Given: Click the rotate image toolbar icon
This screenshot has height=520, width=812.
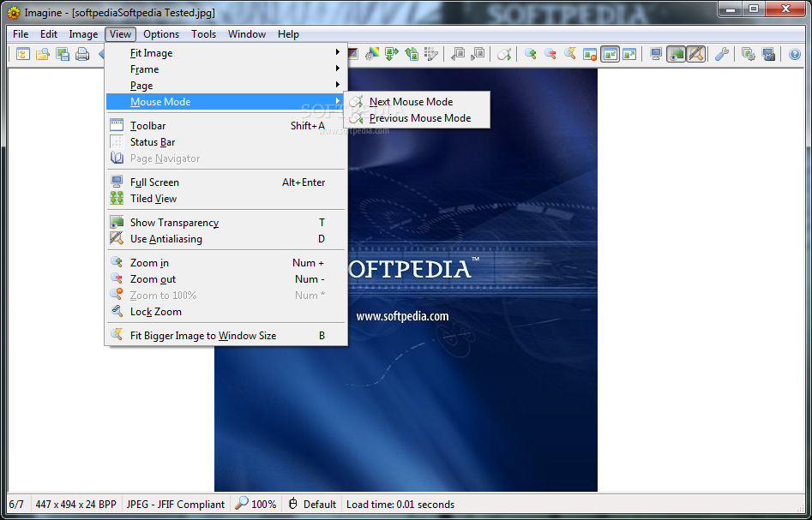Looking at the screenshot, I should pyautogui.click(x=412, y=54).
